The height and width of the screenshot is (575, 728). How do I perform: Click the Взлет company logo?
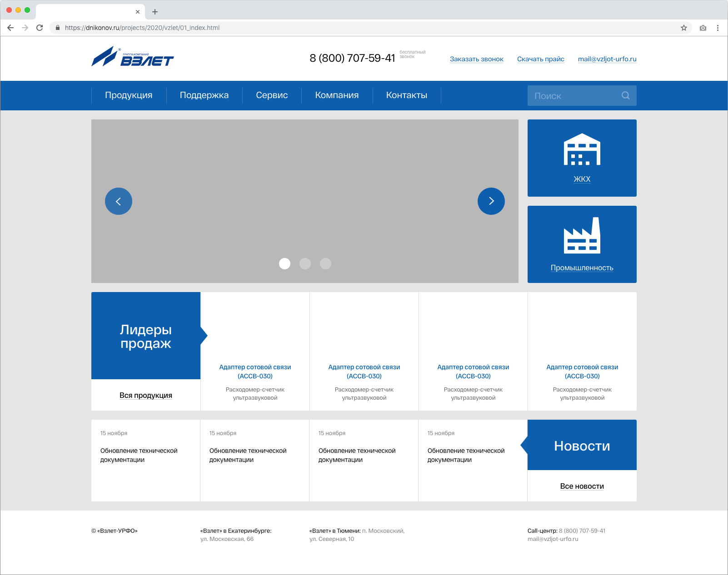click(x=132, y=57)
